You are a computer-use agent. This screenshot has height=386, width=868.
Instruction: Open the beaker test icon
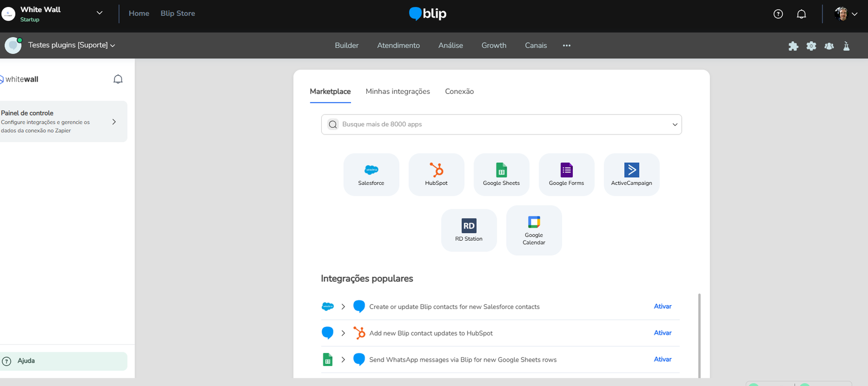[x=846, y=46]
